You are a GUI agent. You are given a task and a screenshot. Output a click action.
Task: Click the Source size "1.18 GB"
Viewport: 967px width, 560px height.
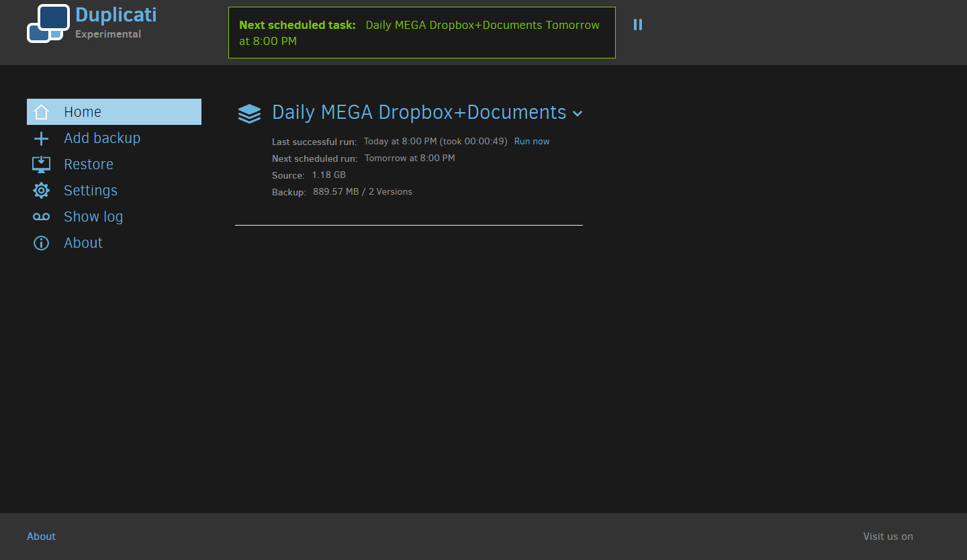[x=329, y=175]
